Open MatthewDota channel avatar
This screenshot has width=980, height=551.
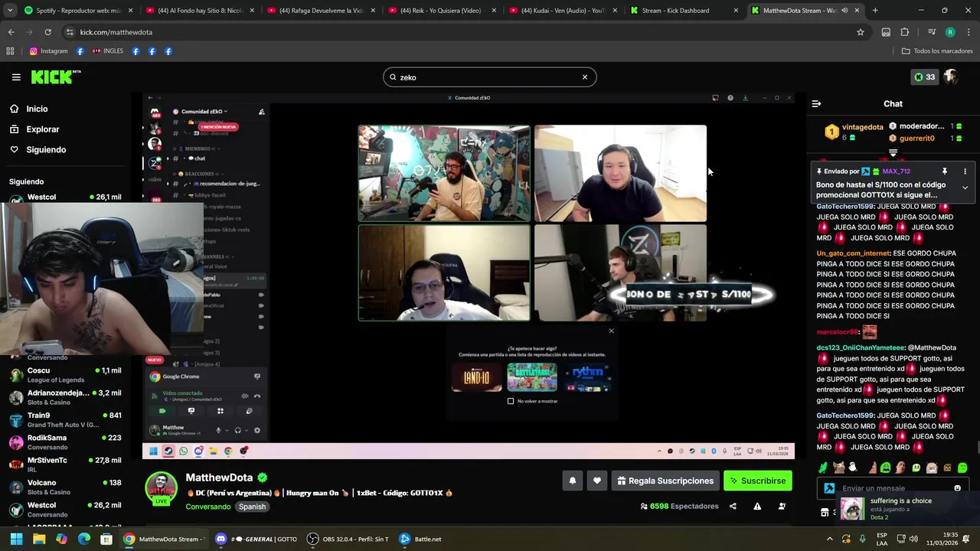click(x=161, y=487)
